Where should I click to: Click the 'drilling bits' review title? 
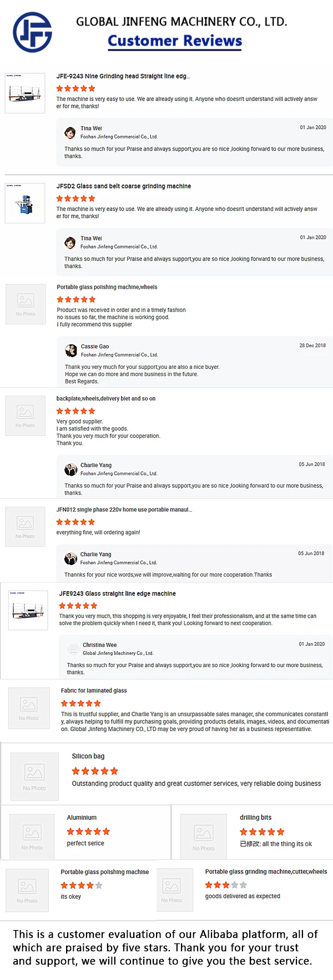(255, 817)
